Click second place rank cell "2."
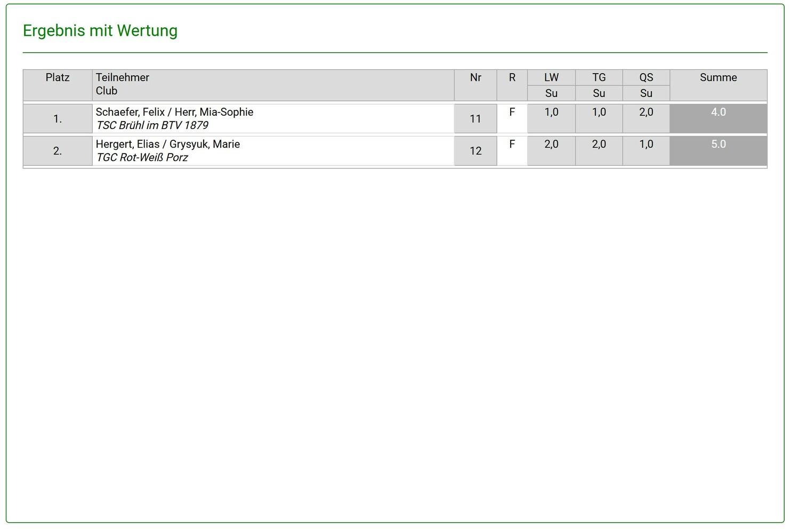 pyautogui.click(x=58, y=151)
